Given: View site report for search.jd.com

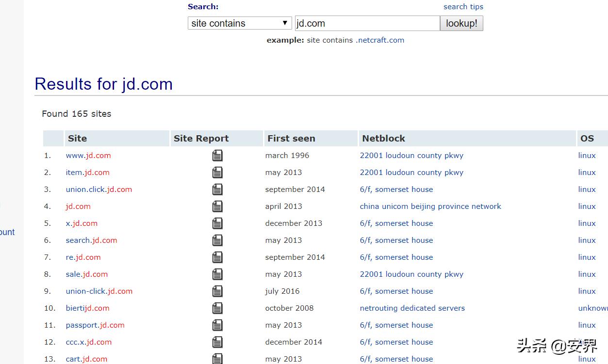Looking at the screenshot, I should 217,240.
